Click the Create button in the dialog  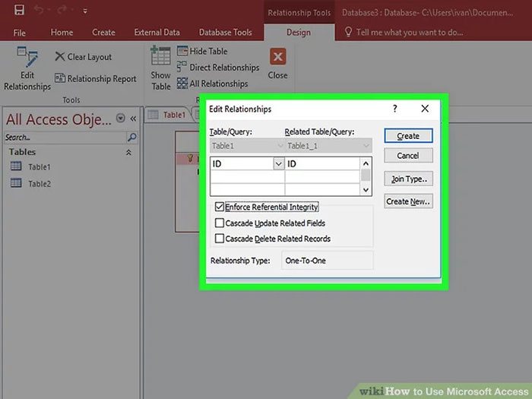click(x=408, y=136)
